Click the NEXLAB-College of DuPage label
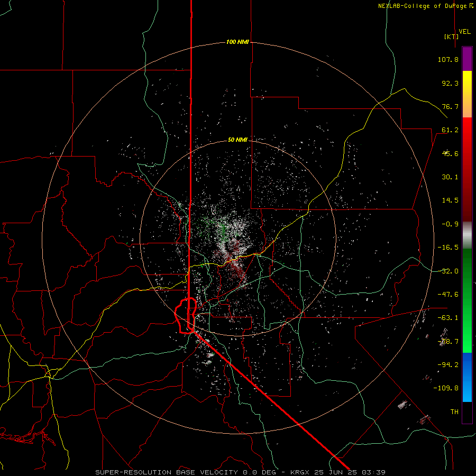 (422, 6)
